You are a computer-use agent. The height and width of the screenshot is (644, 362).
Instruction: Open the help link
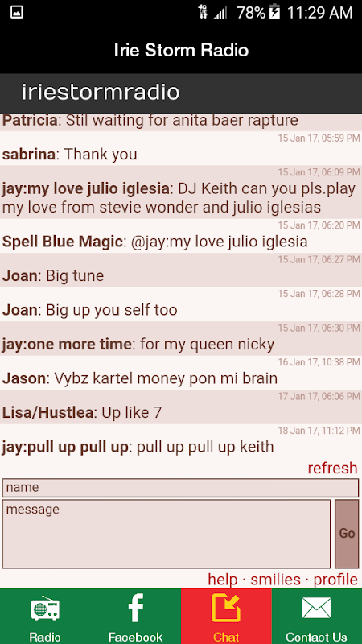click(x=223, y=580)
